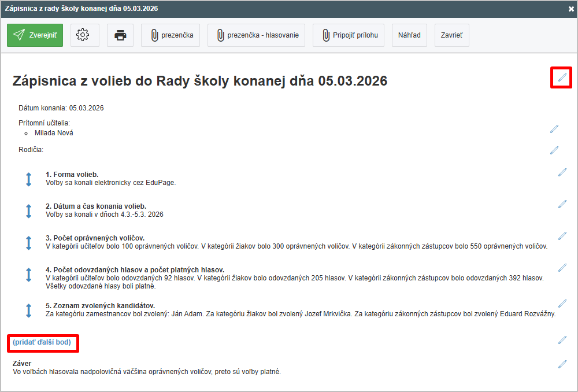Reorder item 4 Počet odovzdaných hlasov arrow handle
This screenshot has width=578, height=392.
tap(28, 275)
